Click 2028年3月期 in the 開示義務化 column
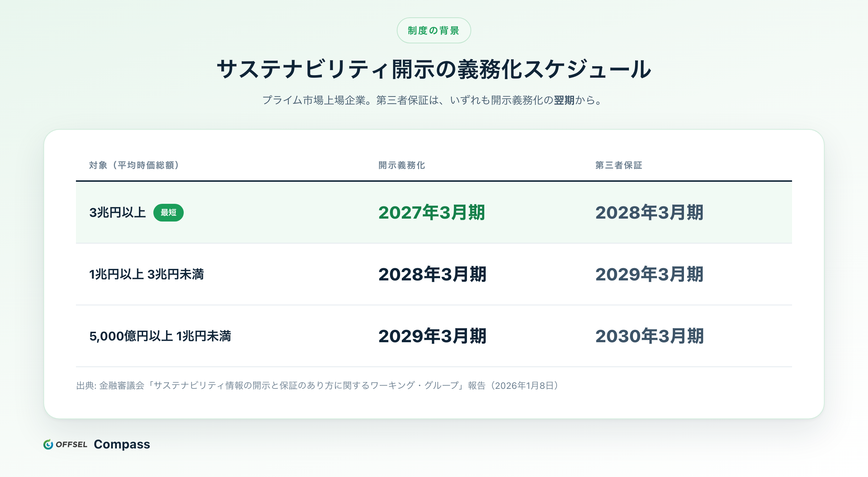The width and height of the screenshot is (868, 477). [x=432, y=274]
